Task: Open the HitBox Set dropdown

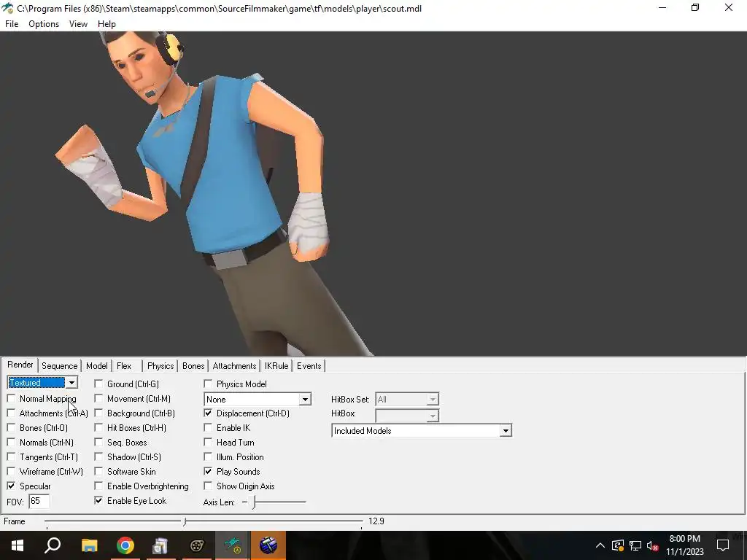Action: click(433, 399)
